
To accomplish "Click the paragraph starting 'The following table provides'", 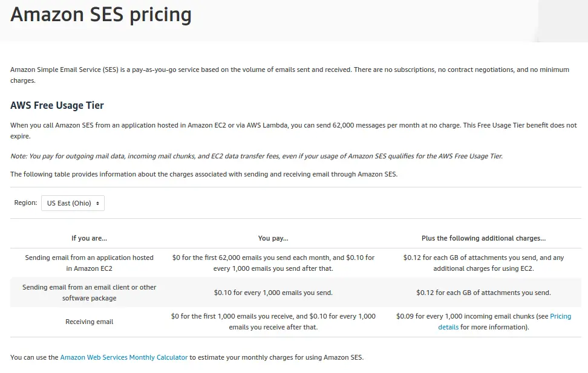I will [204, 174].
